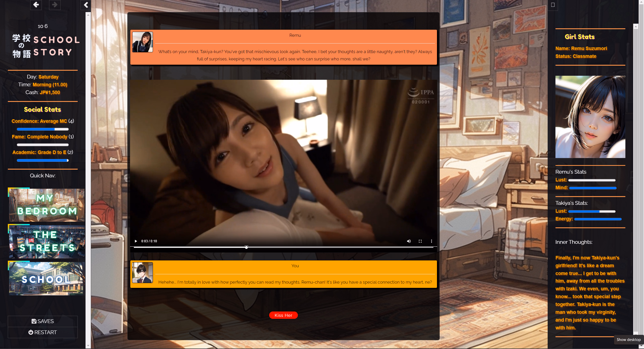Image resolution: width=644 pixels, height=349 pixels.
Task: Click the Fame stat bar
Action: pos(43,145)
